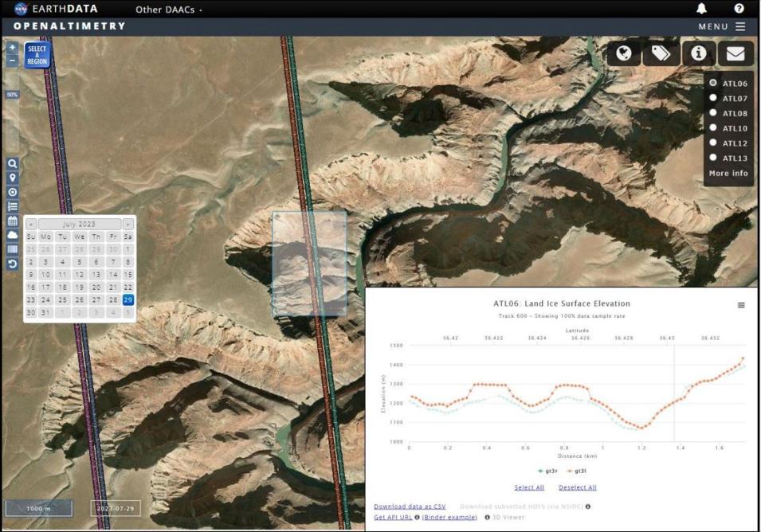
Task: Open the notifications bell
Action: (701, 8)
